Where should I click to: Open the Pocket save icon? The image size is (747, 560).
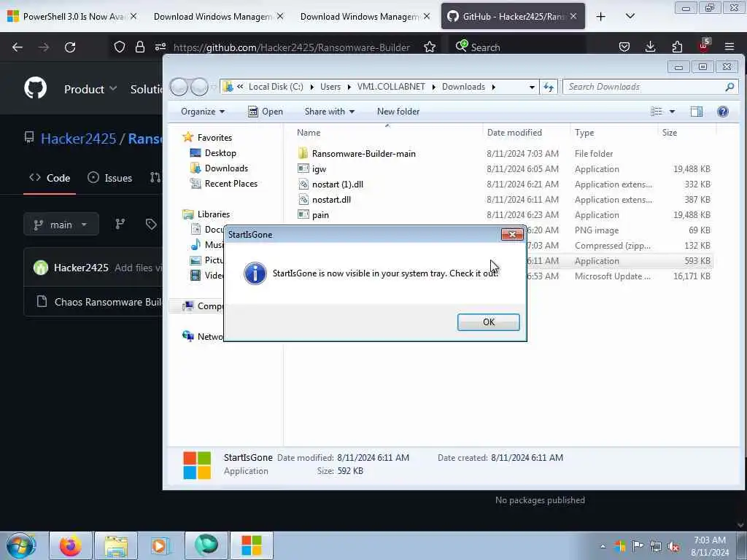click(624, 47)
